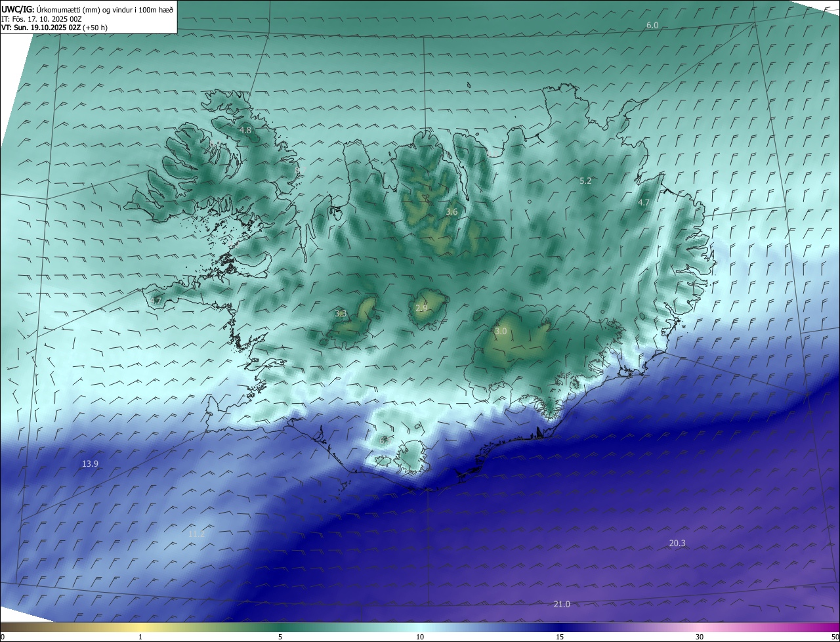This screenshot has width=840, height=642.
Task: Click the color scale tick labeled '0'
Action: tap(3, 637)
